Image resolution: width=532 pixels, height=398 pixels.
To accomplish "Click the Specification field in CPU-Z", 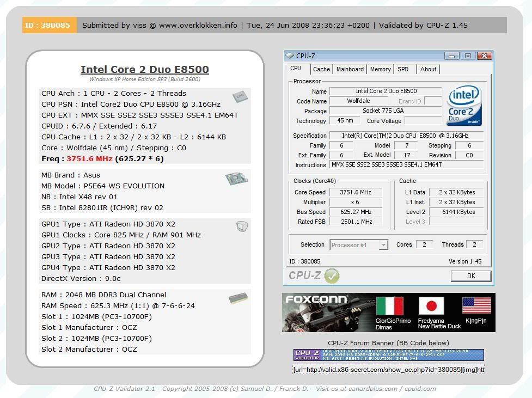I will coord(406,136).
